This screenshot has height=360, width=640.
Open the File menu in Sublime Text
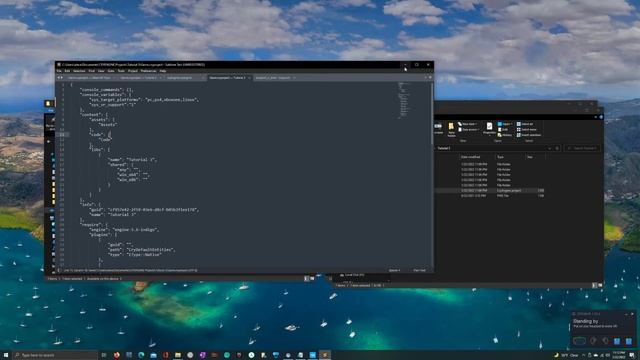coord(59,71)
